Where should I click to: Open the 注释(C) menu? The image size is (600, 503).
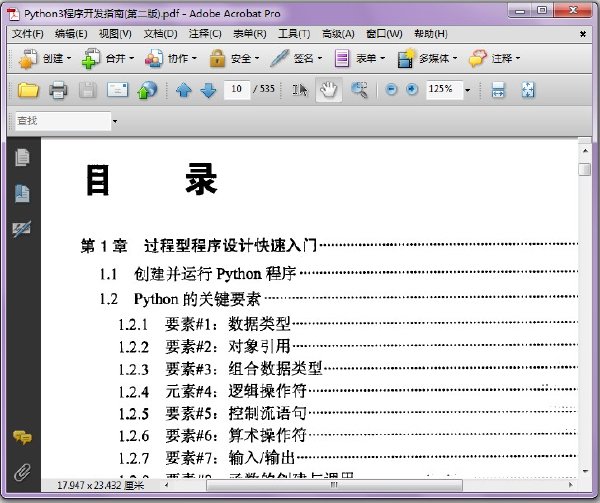pyautogui.click(x=205, y=34)
